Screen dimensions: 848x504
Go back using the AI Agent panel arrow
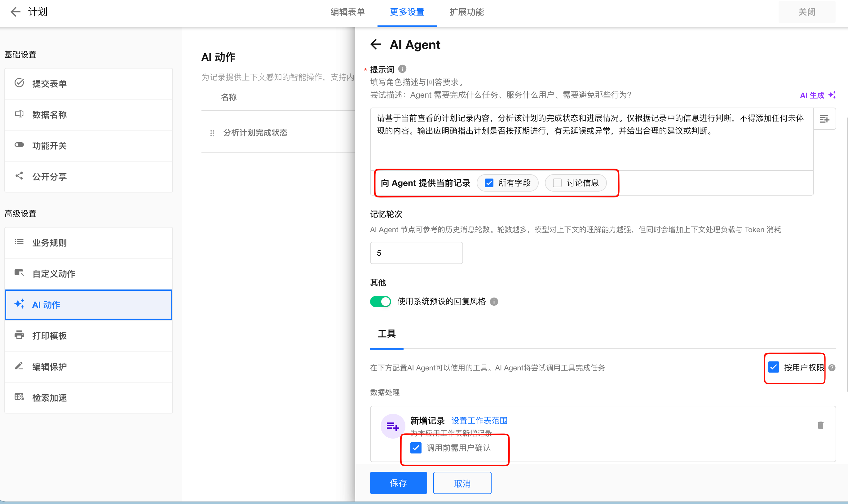coord(376,45)
